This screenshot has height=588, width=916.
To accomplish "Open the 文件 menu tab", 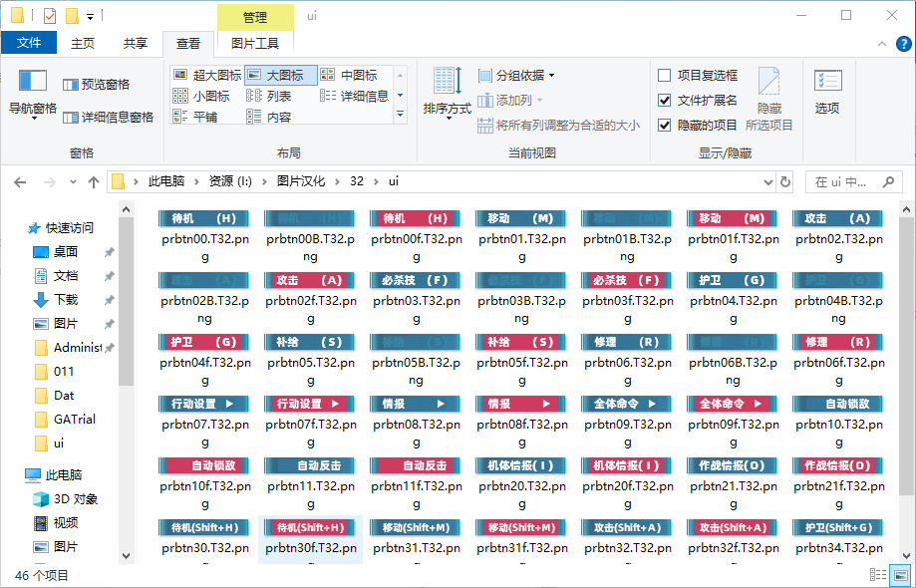I will 29,43.
